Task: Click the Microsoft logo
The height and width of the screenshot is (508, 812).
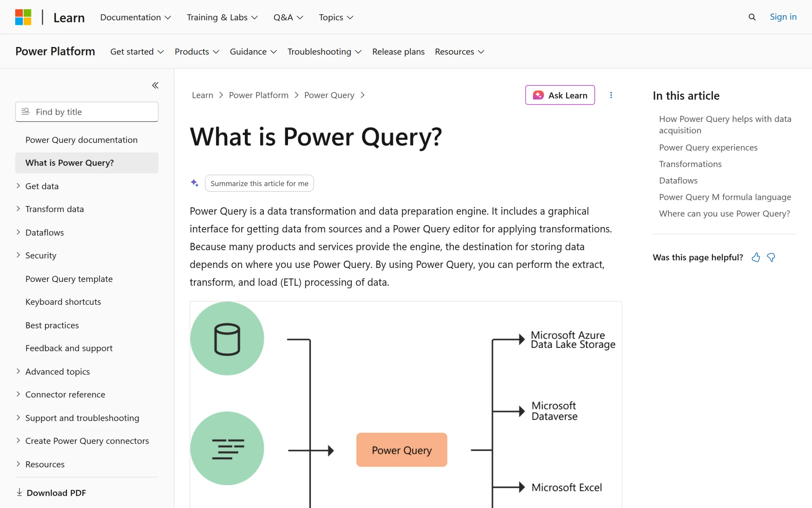Action: click(x=23, y=17)
